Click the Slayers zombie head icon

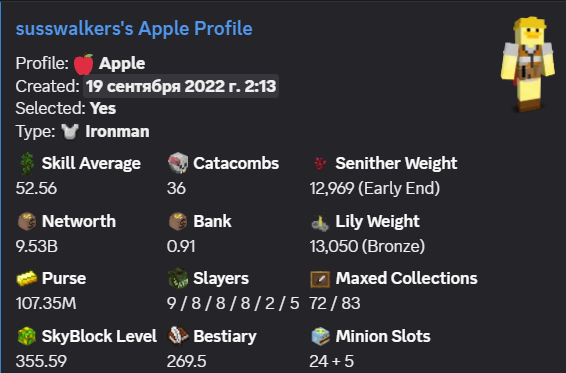(178, 278)
